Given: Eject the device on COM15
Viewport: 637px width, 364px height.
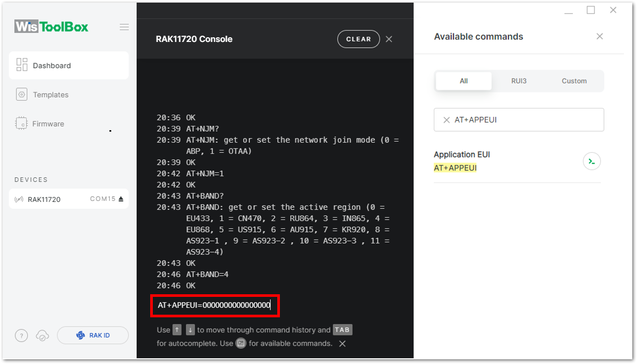Looking at the screenshot, I should (x=121, y=199).
